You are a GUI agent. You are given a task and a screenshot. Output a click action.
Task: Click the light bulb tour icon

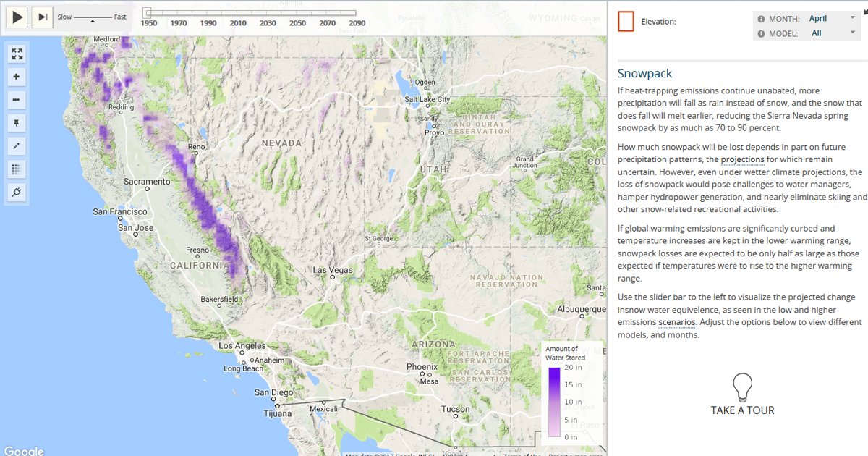pyautogui.click(x=742, y=387)
